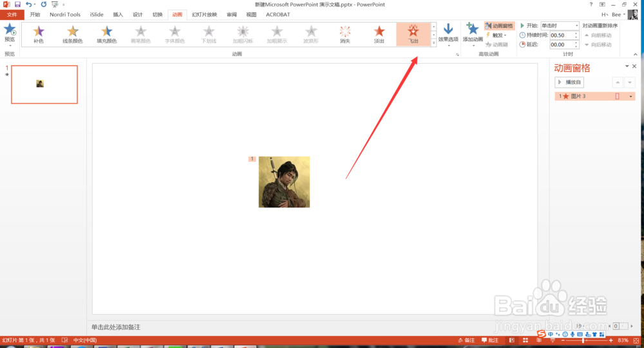Open dropdown arrow for 图片 3 animation entry

pyautogui.click(x=631, y=96)
